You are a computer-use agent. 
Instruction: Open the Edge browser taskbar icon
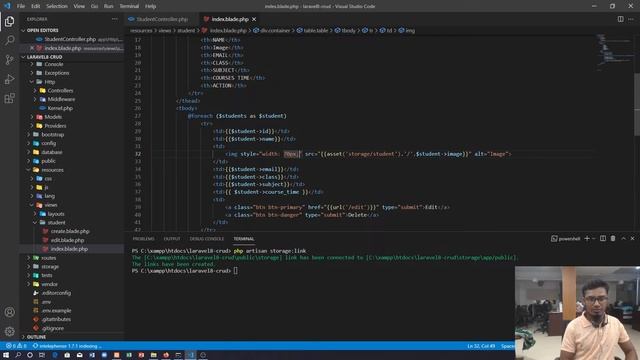pos(55,355)
